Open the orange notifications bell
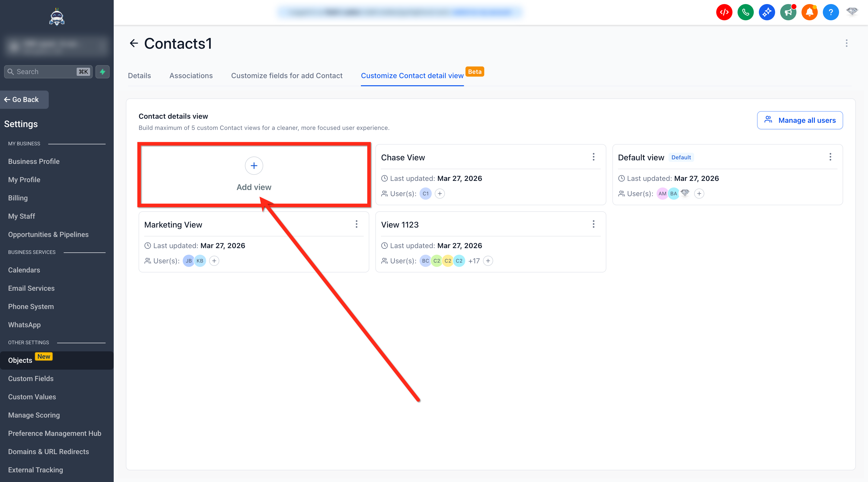 coord(809,12)
